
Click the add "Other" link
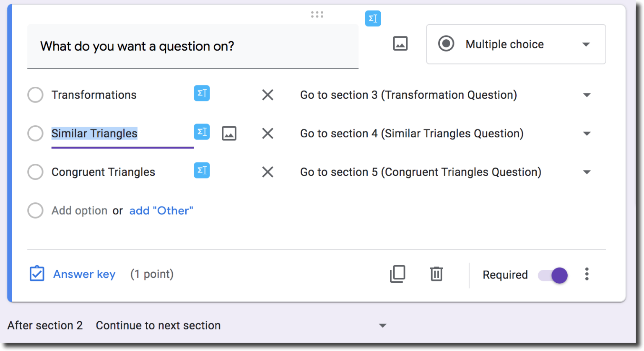[161, 211]
